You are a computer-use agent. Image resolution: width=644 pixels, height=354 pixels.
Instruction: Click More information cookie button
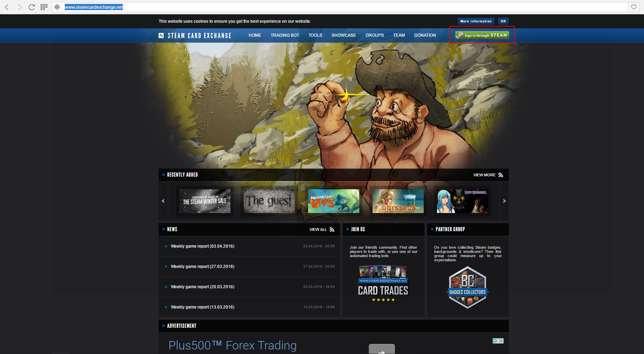click(x=476, y=21)
